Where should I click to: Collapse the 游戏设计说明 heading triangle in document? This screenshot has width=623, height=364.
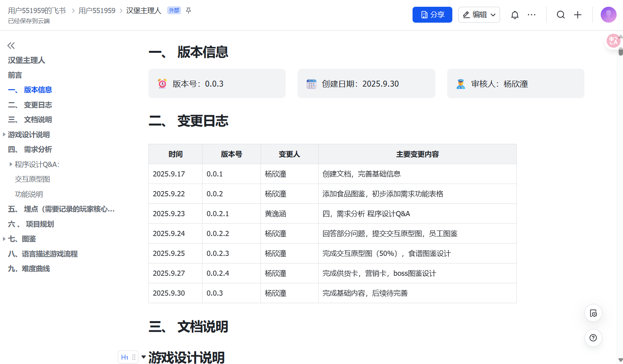[144, 357]
